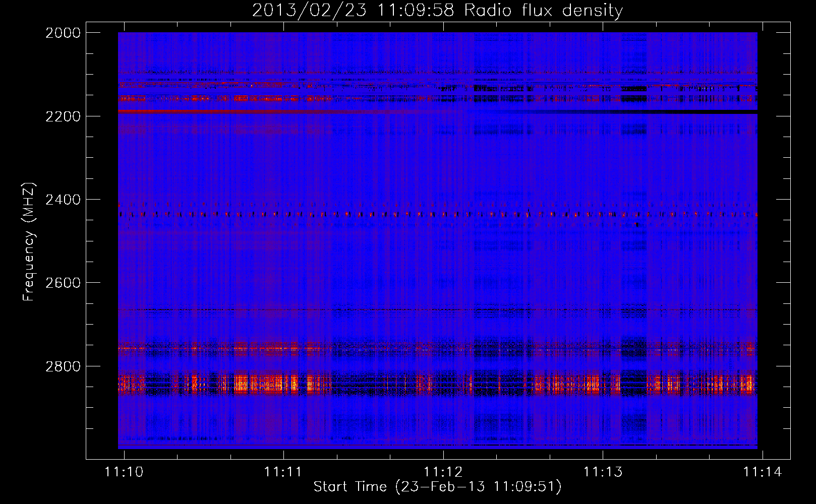Click the 2200 frequency tick label

click(63, 116)
